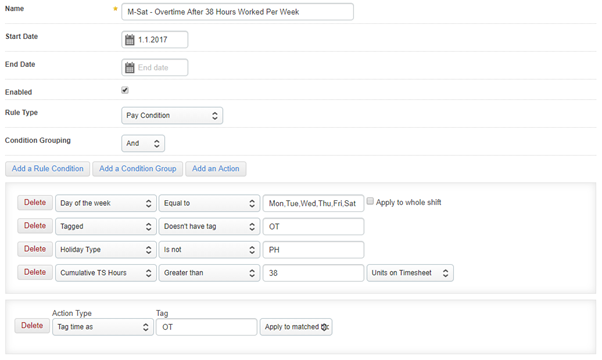Click Add a Condition Group button
602x360 pixels.
tap(137, 169)
